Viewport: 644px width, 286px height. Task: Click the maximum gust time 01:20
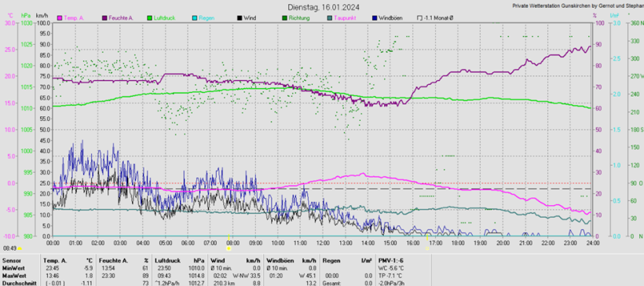276,275
